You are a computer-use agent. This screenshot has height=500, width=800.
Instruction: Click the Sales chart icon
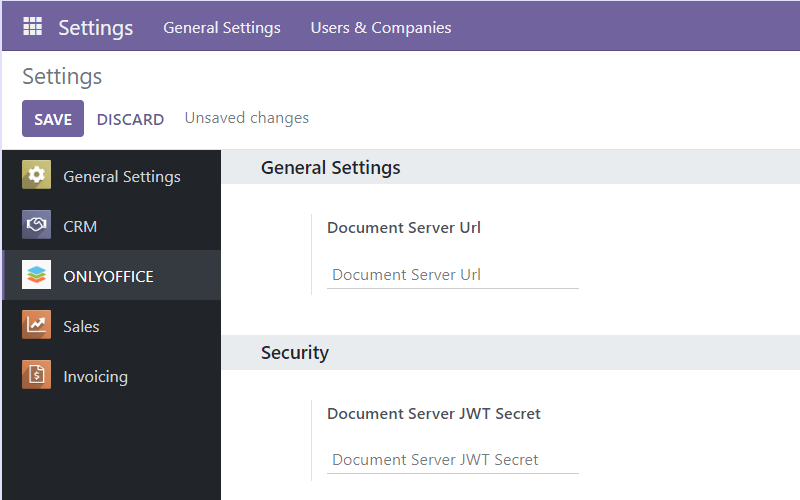tap(37, 325)
